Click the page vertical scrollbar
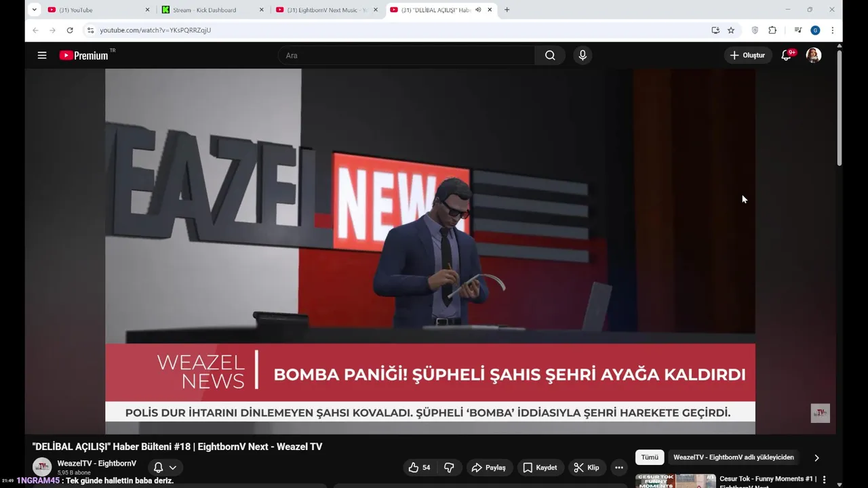This screenshot has height=488, width=868. click(840, 108)
